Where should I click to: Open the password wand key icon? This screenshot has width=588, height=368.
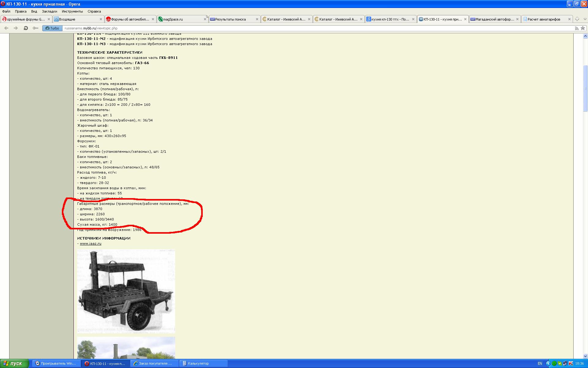click(36, 28)
